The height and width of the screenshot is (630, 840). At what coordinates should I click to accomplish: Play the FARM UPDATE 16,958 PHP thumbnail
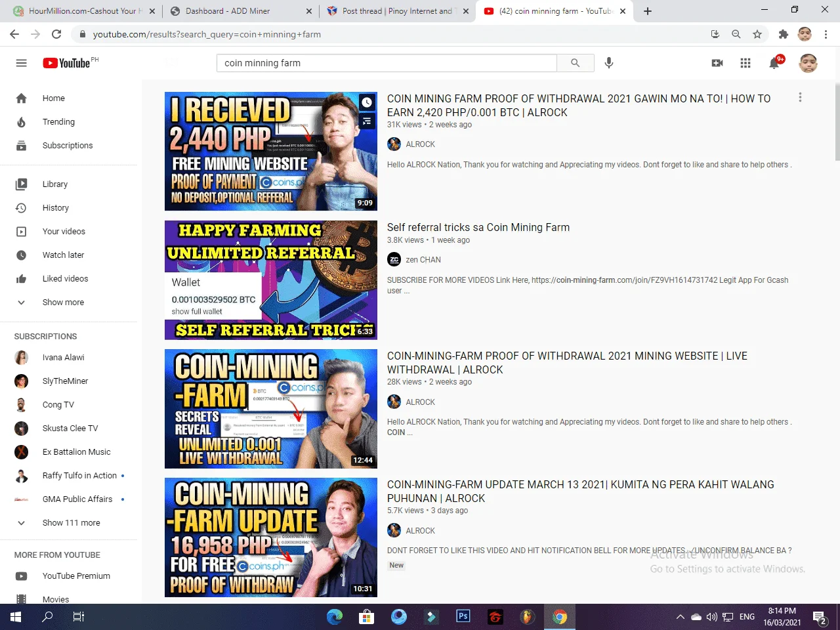pos(271,537)
